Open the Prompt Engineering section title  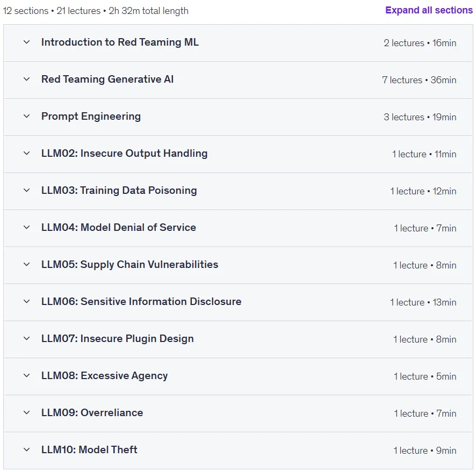click(91, 117)
